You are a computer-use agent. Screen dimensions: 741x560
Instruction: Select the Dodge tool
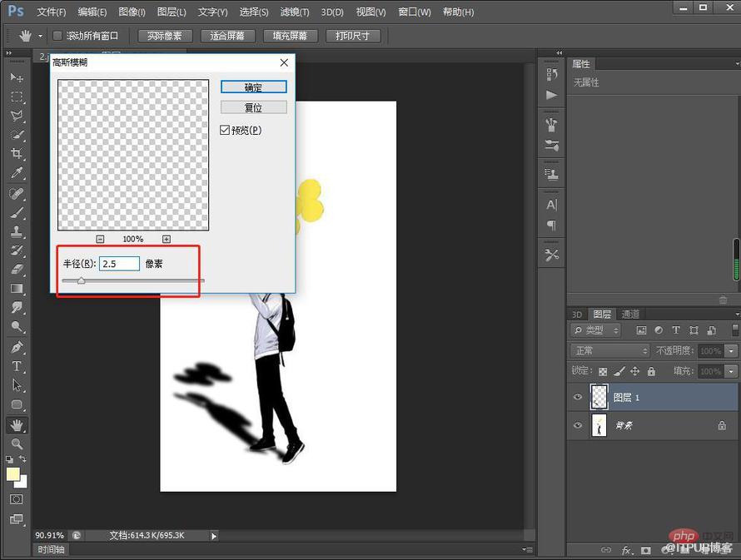pos(17,326)
